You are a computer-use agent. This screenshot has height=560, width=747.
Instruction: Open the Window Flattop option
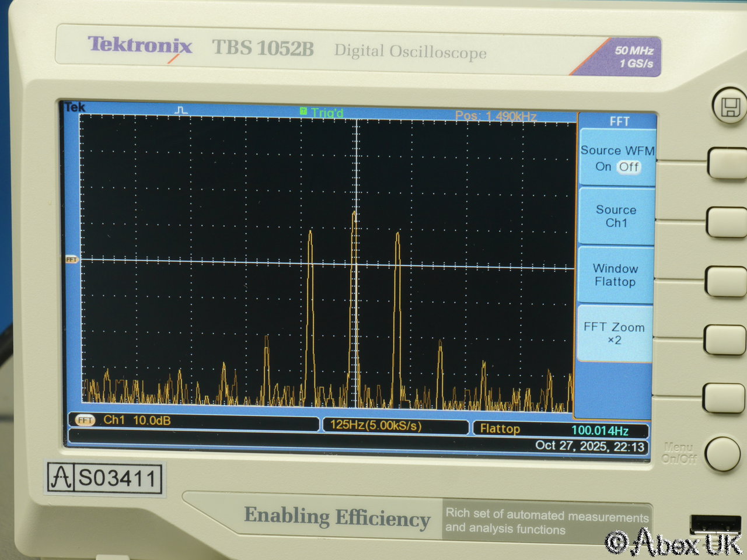pos(615,275)
